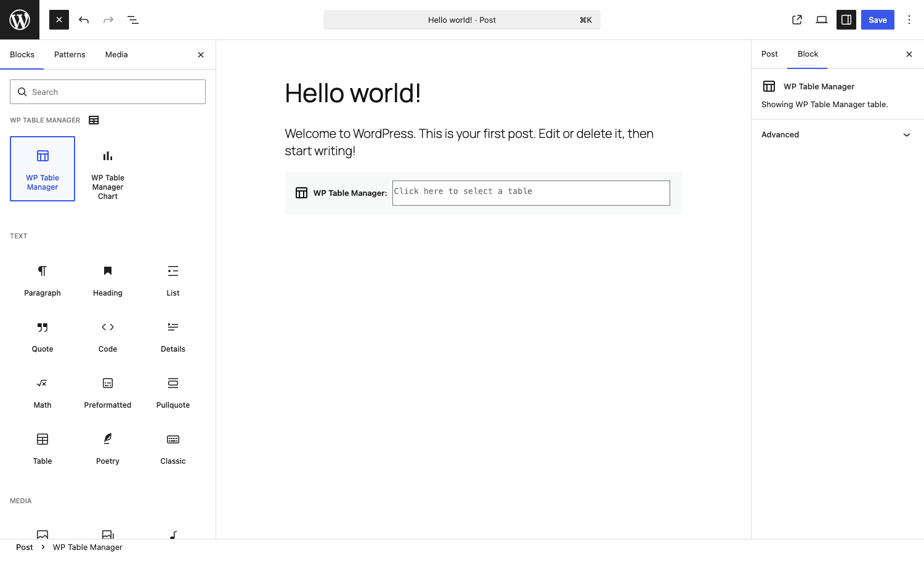This screenshot has height=574, width=924.
Task: Click the WP Table Manager icon in sidebar
Action: point(769,86)
